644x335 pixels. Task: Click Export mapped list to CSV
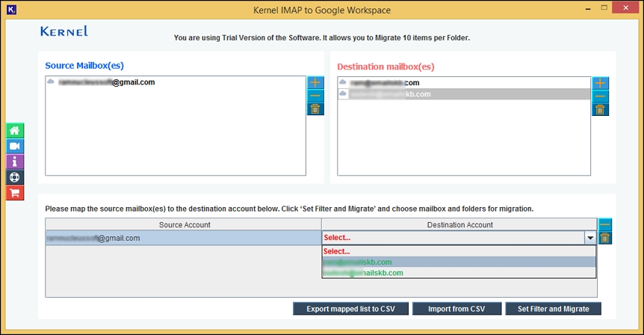(350, 309)
